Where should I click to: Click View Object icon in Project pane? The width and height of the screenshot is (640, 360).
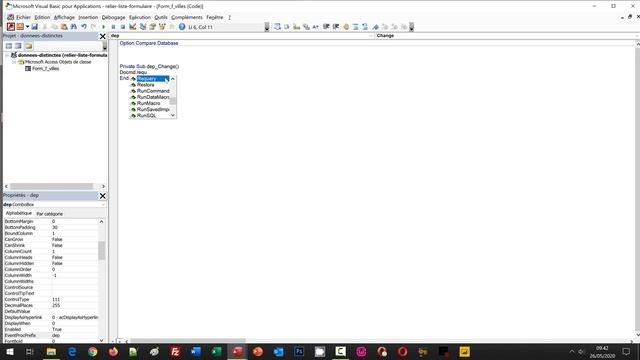pyautogui.click(x=18, y=46)
